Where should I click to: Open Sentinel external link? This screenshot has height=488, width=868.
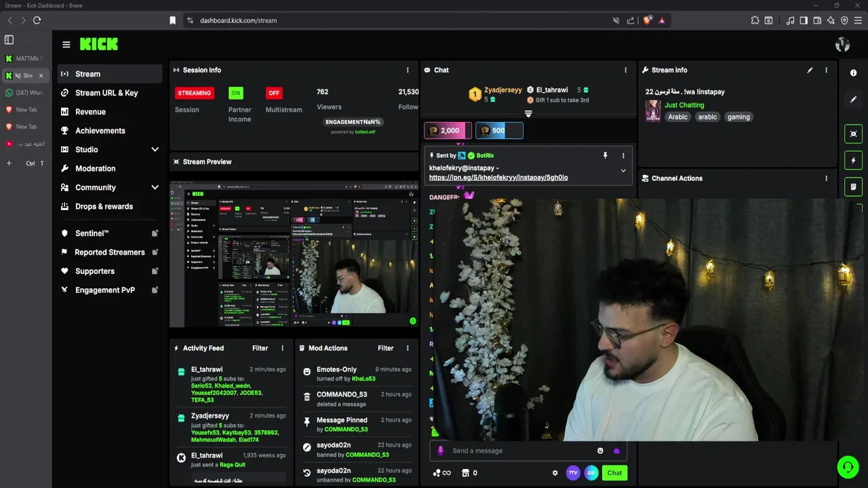108,233
